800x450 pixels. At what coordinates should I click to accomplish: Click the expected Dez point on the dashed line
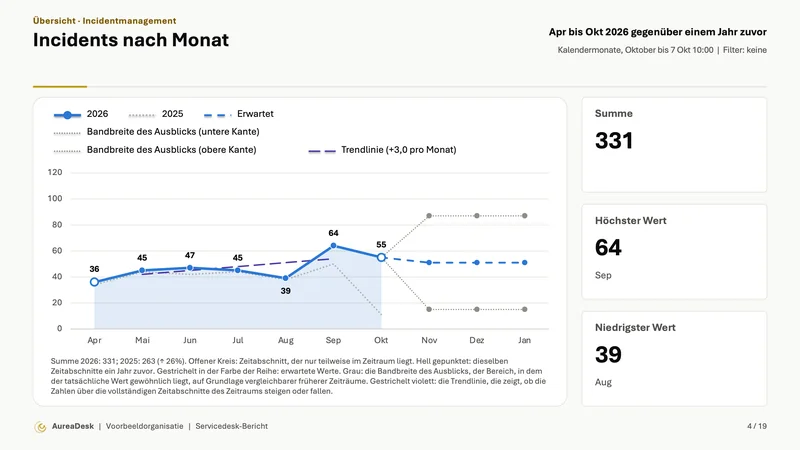click(x=477, y=262)
